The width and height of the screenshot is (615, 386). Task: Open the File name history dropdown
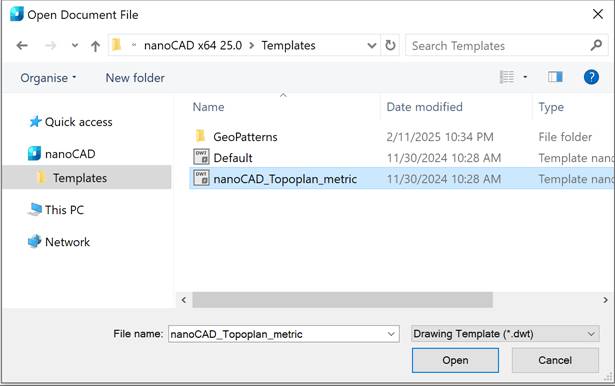tap(391, 334)
